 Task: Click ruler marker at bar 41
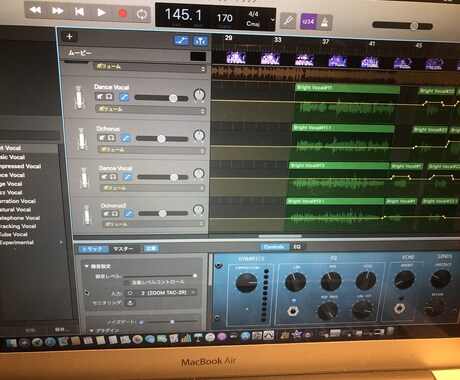tap(372, 43)
